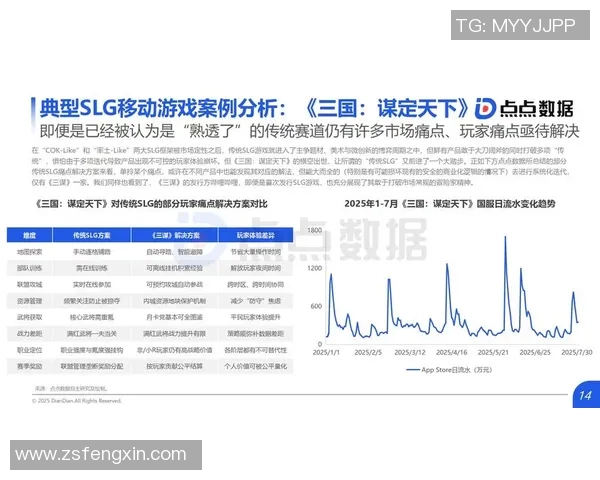Click the table cell 按玩家贡献公平结算
Image resolution: width=600 pixels, height=480 pixels.
point(174,366)
